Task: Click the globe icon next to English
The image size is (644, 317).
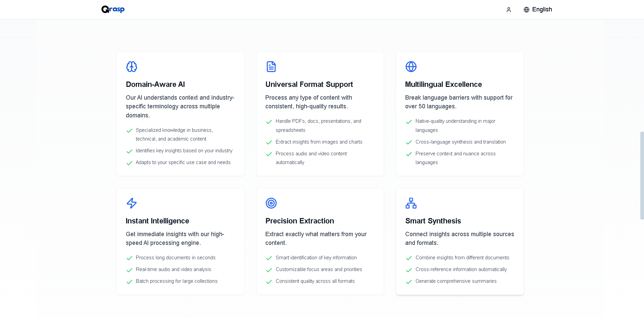Action: (526, 9)
